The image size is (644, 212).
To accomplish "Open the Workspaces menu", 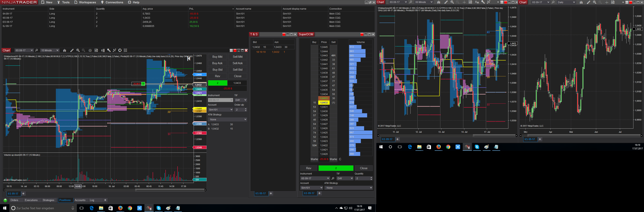I will point(85,2).
